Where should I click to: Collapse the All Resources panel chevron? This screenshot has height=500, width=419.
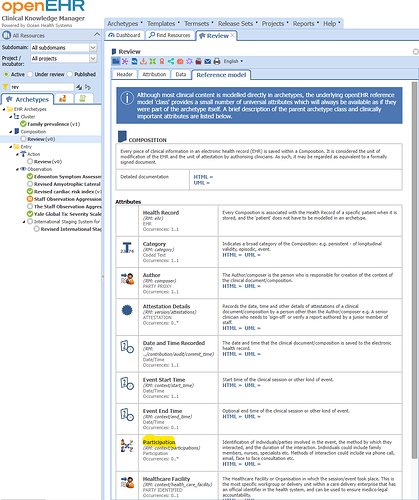click(97, 34)
